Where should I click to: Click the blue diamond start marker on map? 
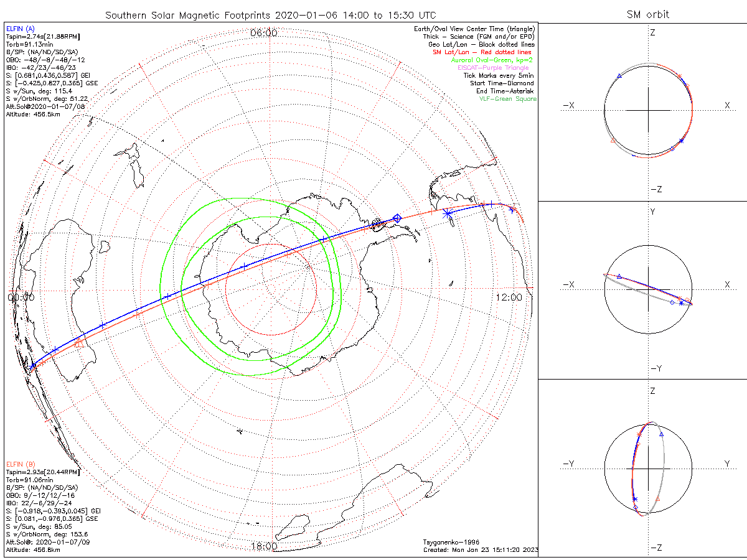click(397, 218)
